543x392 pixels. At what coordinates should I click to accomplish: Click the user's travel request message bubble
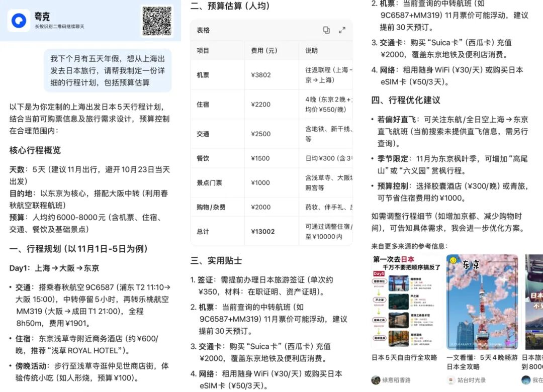click(x=108, y=70)
